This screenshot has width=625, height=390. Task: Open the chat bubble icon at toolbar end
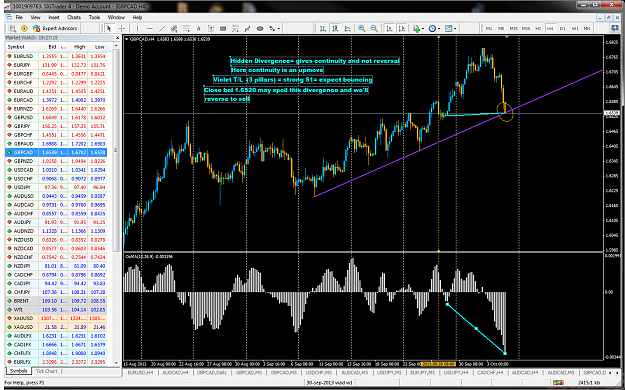[x=615, y=28]
